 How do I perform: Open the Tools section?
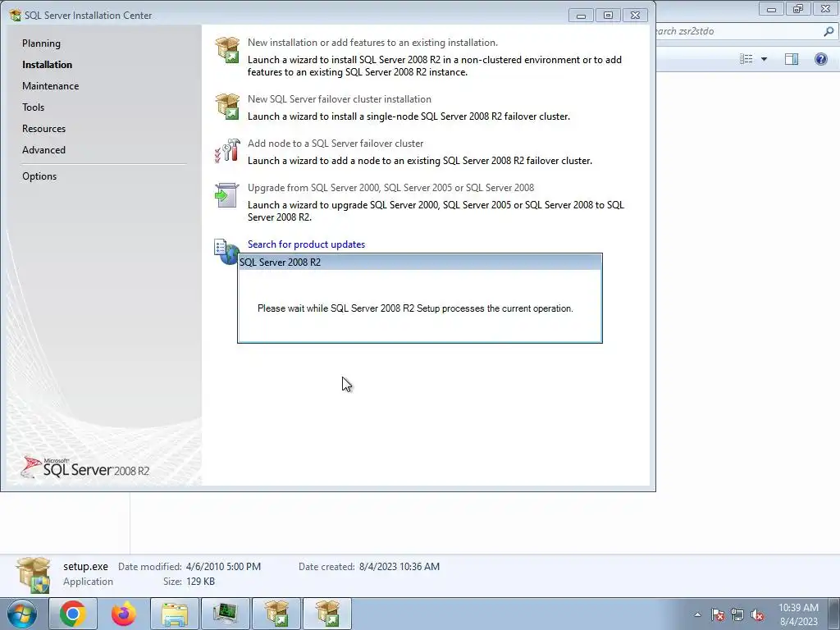(x=33, y=107)
